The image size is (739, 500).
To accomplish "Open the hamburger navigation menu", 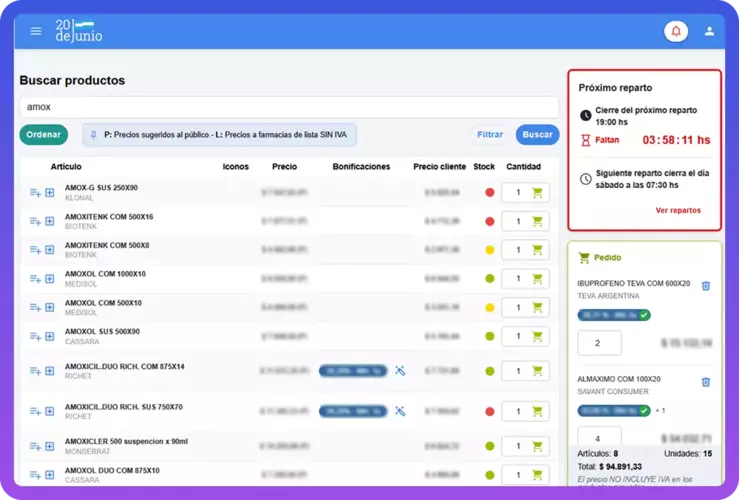I will pos(36,31).
